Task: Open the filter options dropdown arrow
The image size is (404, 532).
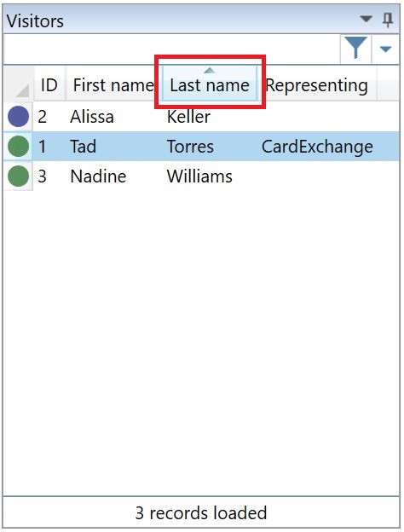Action: click(x=386, y=49)
